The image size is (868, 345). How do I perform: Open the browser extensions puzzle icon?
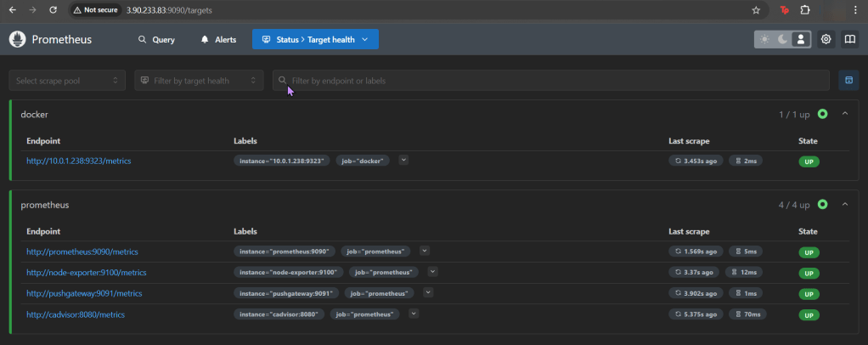[805, 10]
